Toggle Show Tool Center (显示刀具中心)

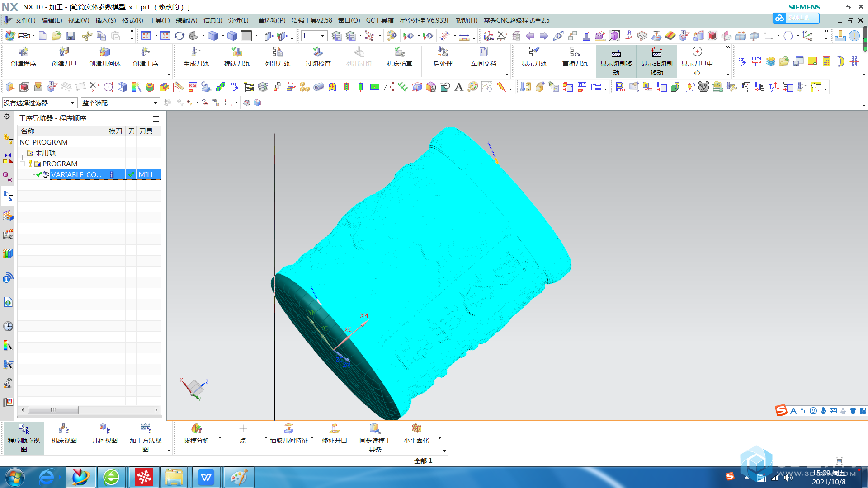coord(697,61)
